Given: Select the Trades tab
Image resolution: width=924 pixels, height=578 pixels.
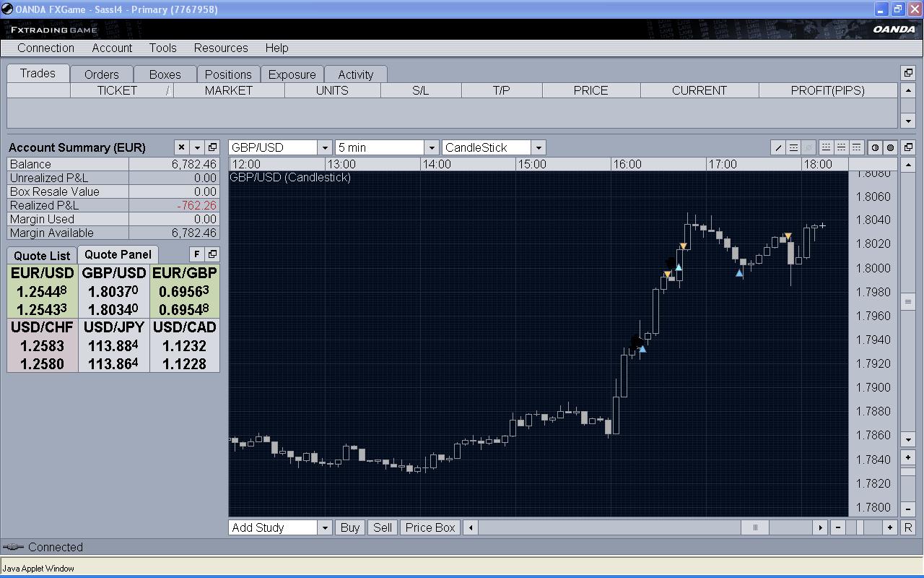Looking at the screenshot, I should coord(38,73).
